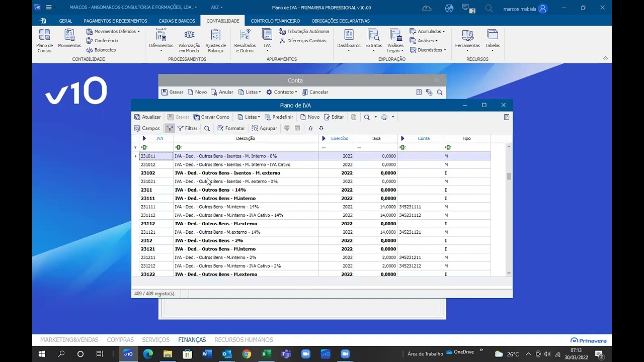Create Novo record in Plano de IVA
Image resolution: width=644 pixels, height=362 pixels.
(x=310, y=117)
